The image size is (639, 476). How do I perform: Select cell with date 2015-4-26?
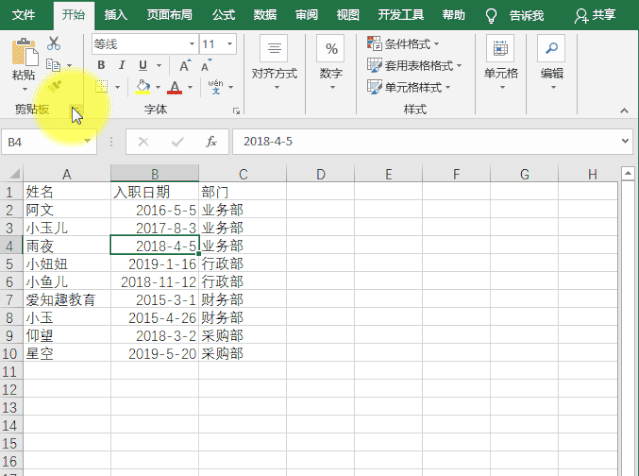tap(154, 318)
